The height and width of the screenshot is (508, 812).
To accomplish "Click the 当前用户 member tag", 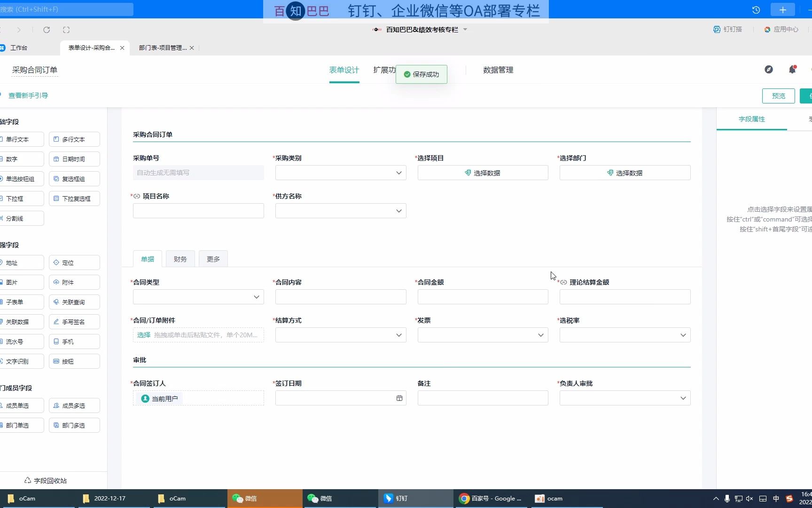I will tap(160, 398).
